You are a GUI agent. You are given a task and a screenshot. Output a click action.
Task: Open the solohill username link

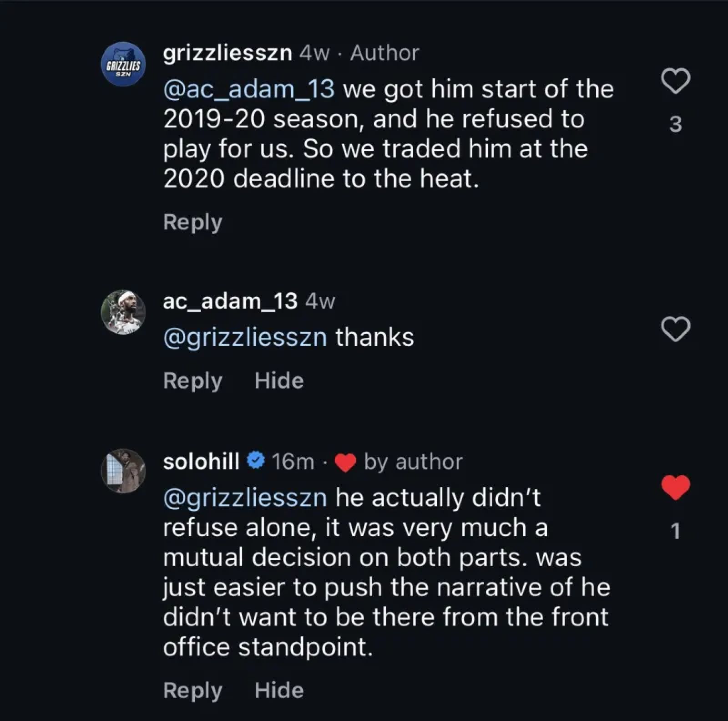pyautogui.click(x=201, y=461)
